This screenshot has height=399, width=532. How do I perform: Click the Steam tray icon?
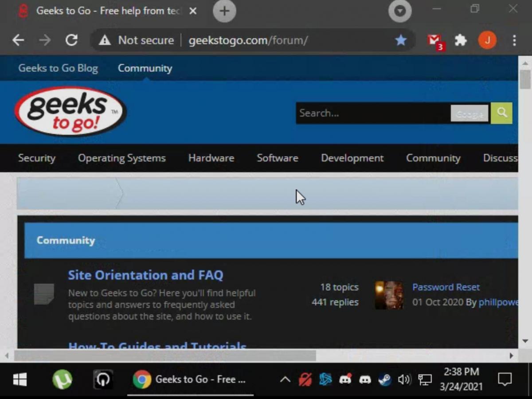click(384, 379)
